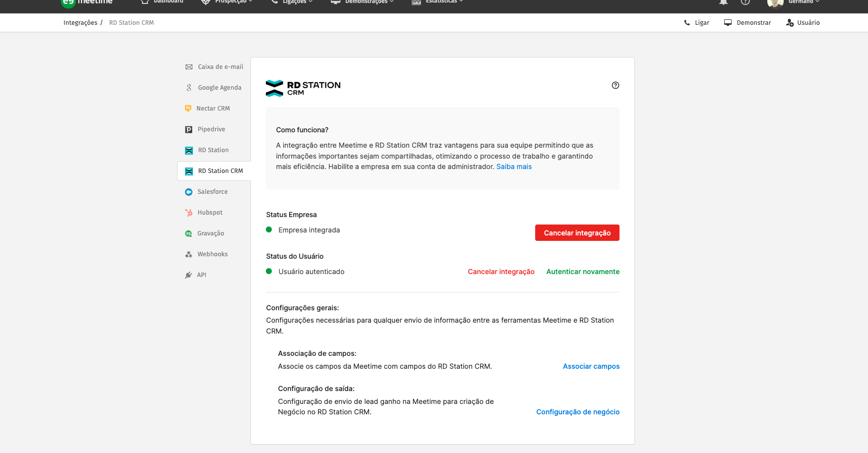Click the Usuário button label

point(808,23)
